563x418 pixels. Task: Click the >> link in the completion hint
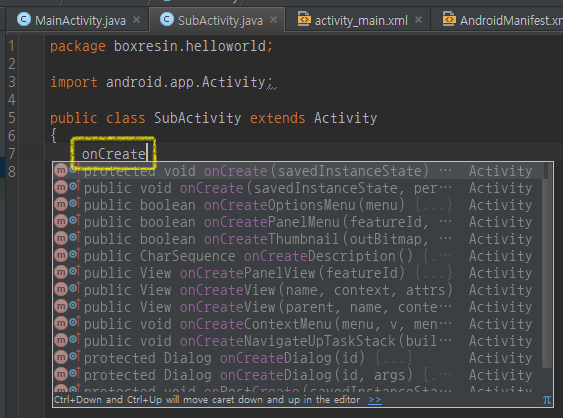click(x=375, y=400)
